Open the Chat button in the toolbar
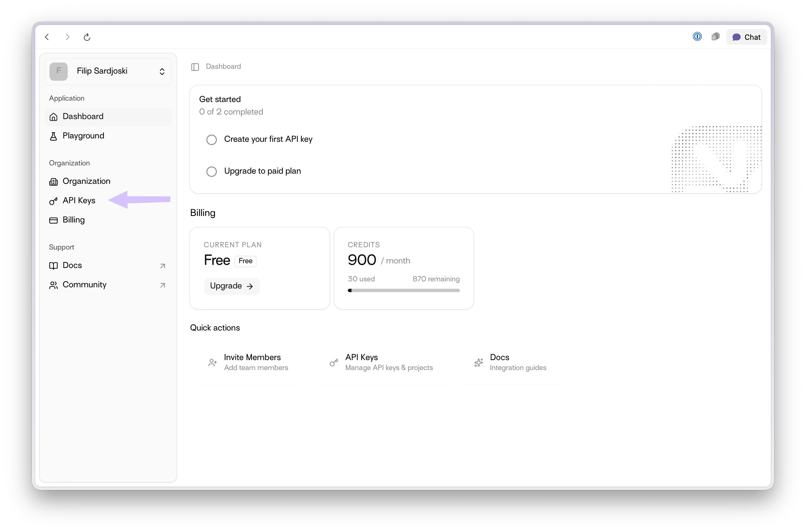Viewport: 806px width, 532px height. (746, 37)
